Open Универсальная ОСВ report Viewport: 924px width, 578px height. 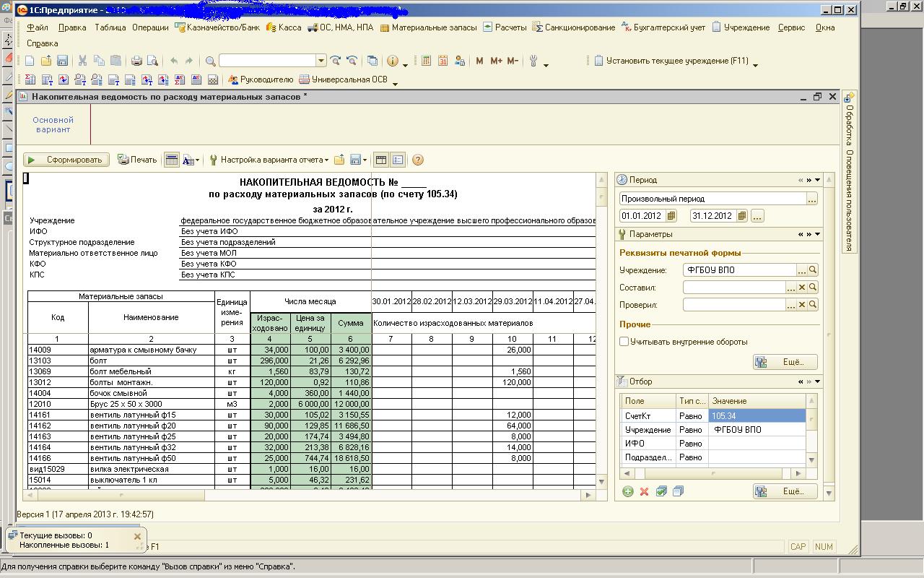click(x=343, y=79)
